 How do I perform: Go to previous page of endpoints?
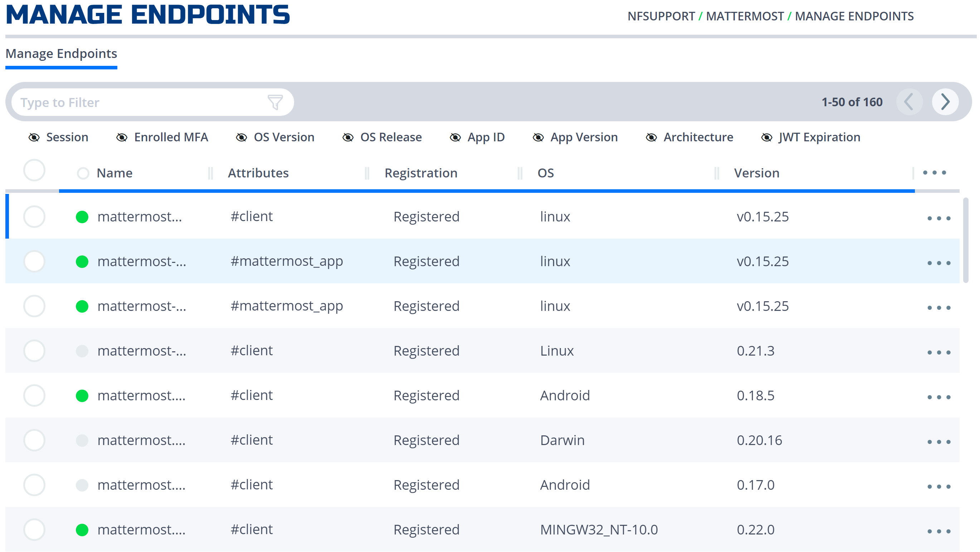pyautogui.click(x=909, y=102)
